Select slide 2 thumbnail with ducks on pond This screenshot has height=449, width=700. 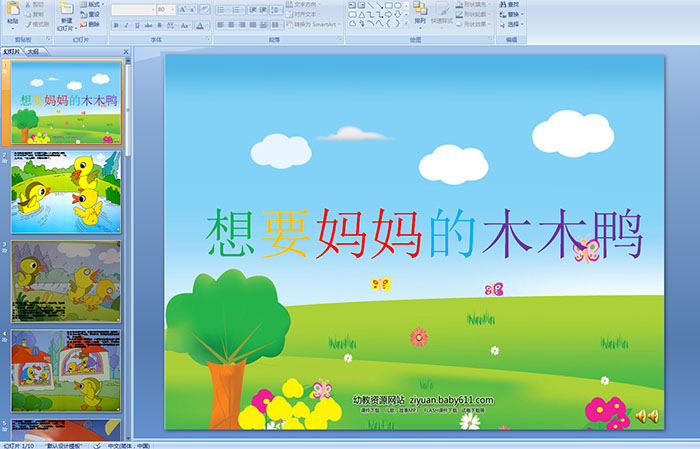click(x=66, y=192)
